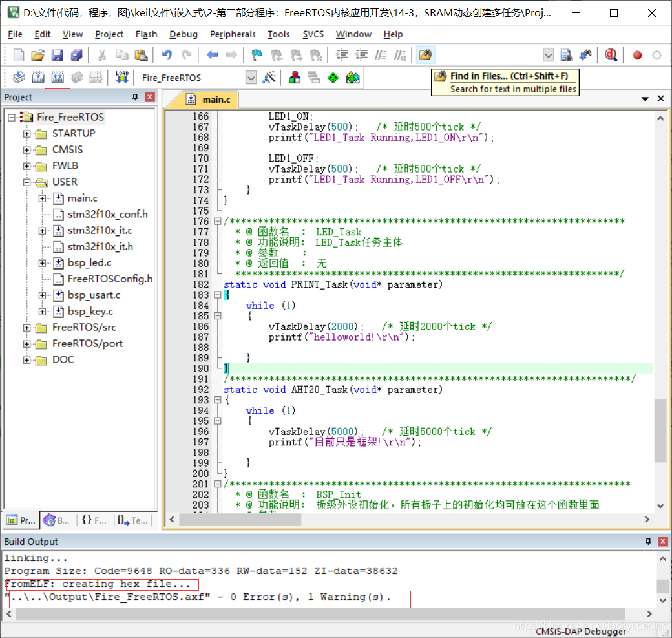Click the Save icon
The height and width of the screenshot is (638, 672).
tap(57, 56)
